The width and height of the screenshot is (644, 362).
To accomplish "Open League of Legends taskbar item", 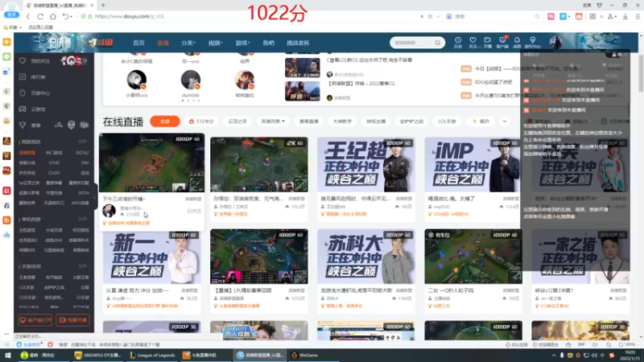I will coord(152,355).
